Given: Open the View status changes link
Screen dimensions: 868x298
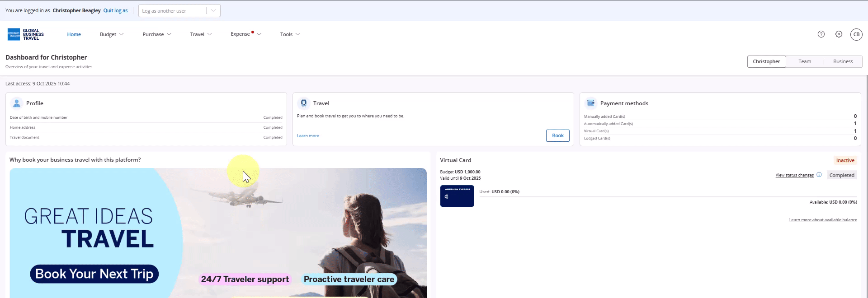Looking at the screenshot, I should [794, 175].
